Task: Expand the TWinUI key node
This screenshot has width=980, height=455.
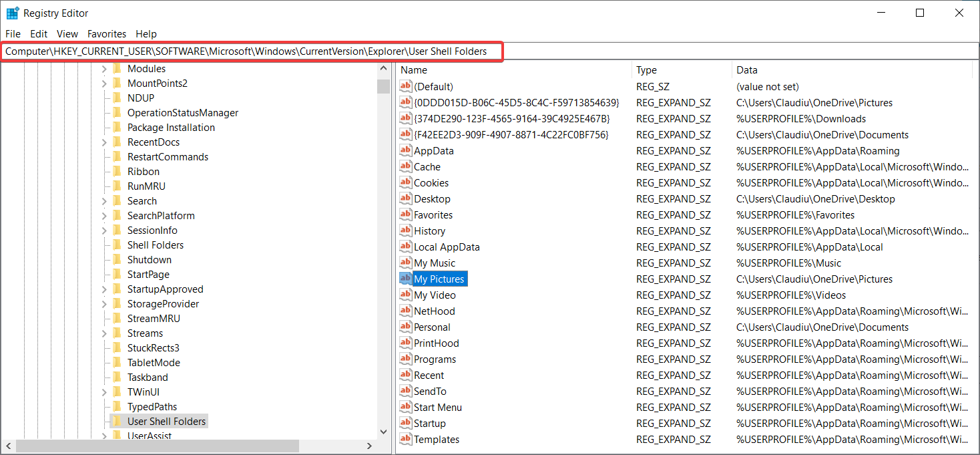Action: click(x=104, y=392)
